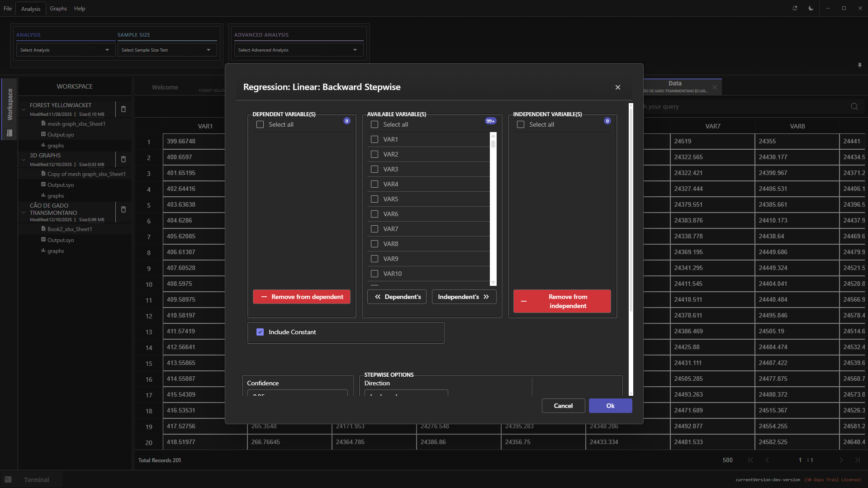Tick Select all under Available Variables

click(375, 124)
